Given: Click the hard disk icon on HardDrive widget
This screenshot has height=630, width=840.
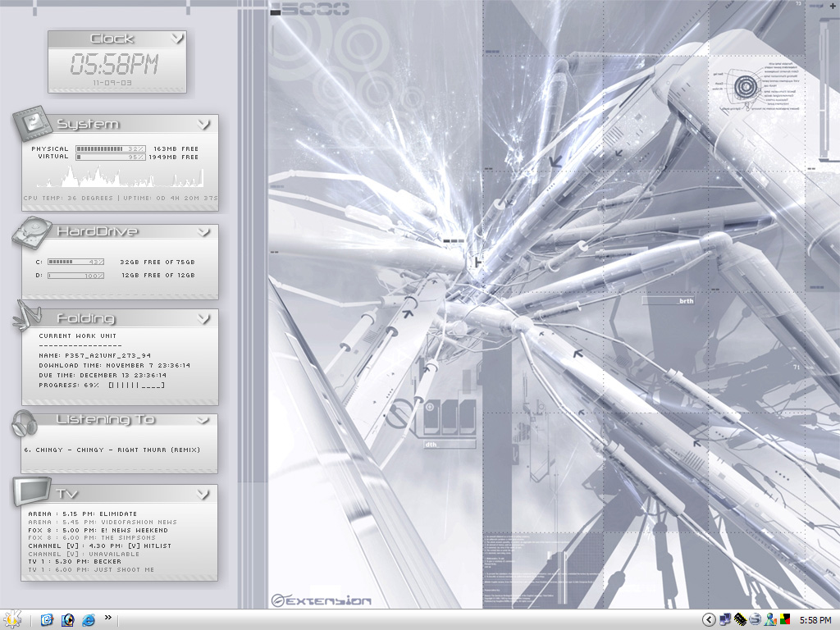Looking at the screenshot, I should click(31, 234).
